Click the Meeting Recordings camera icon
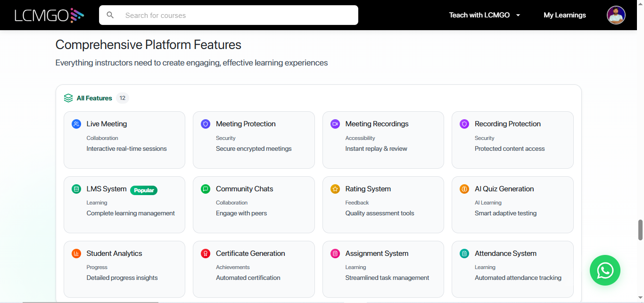 (335, 124)
